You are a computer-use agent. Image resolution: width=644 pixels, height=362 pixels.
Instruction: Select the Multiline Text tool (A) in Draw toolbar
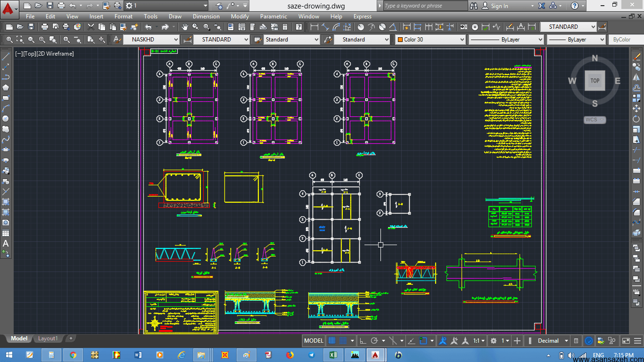tap(6, 244)
